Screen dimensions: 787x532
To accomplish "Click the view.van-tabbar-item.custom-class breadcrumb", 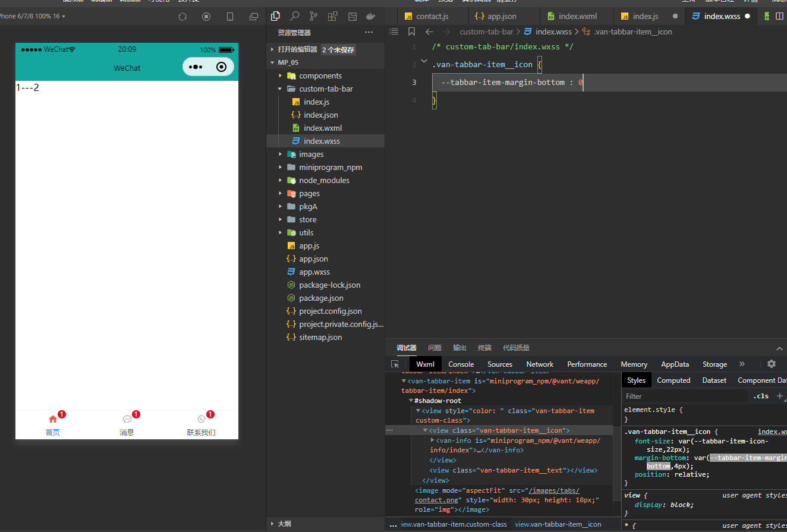I will [x=454, y=524].
